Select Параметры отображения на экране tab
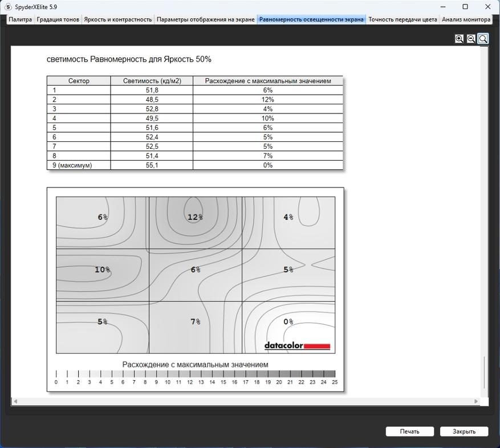The width and height of the screenshot is (500, 448). (206, 19)
